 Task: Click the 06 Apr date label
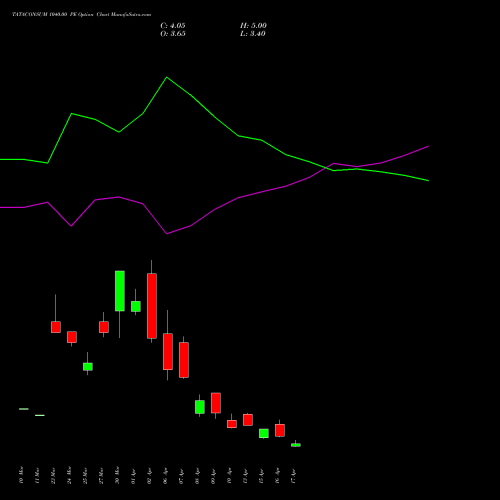[165, 476]
